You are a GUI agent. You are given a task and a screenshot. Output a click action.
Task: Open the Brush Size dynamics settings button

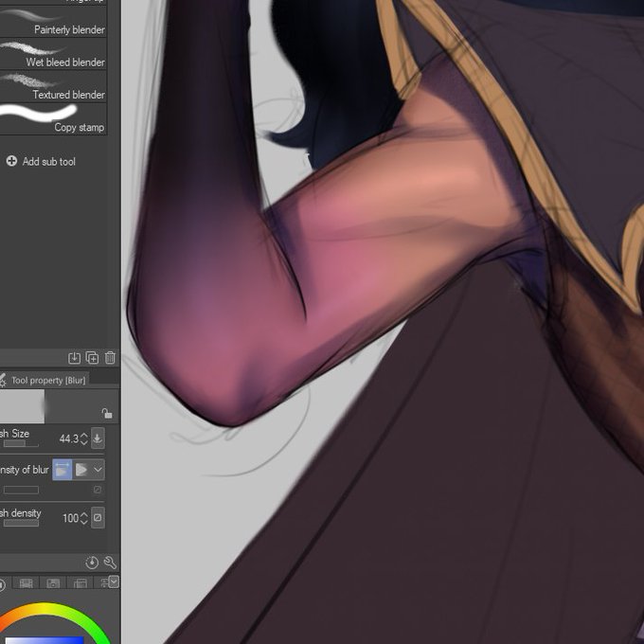(98, 438)
